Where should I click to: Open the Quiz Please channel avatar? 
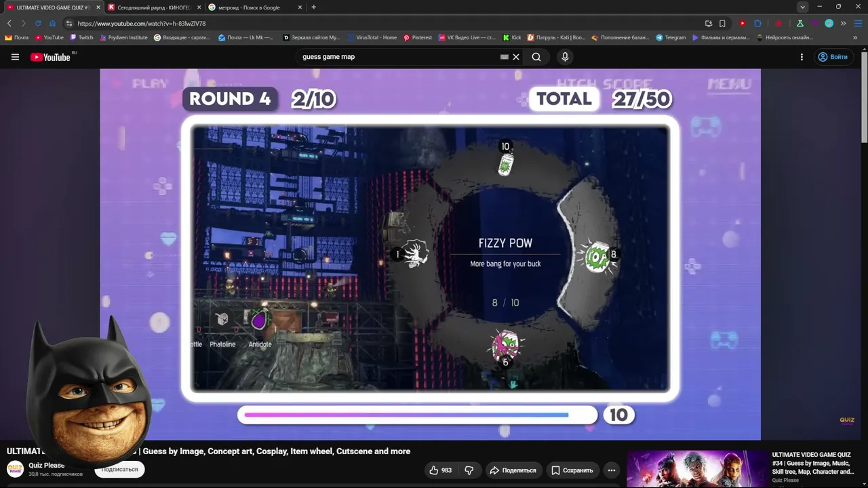pyautogui.click(x=15, y=469)
